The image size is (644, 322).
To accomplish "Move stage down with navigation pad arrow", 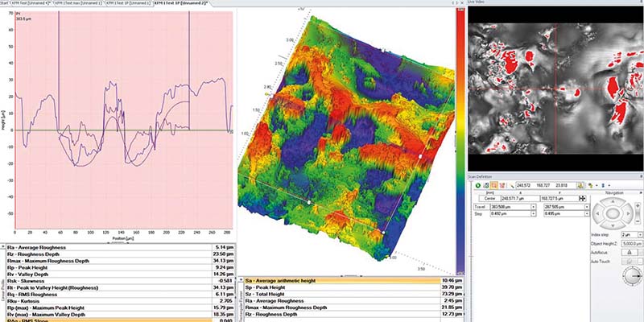I will (613, 225).
